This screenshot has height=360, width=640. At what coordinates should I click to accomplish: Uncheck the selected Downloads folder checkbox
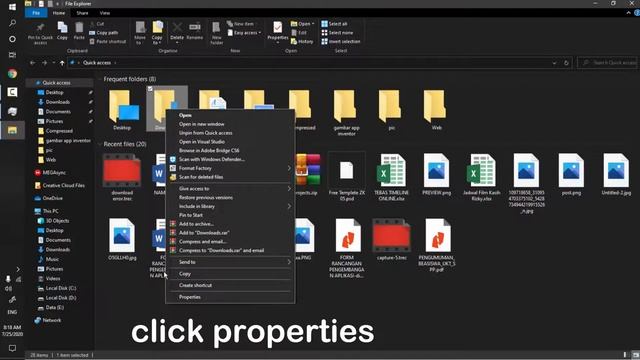click(150, 89)
